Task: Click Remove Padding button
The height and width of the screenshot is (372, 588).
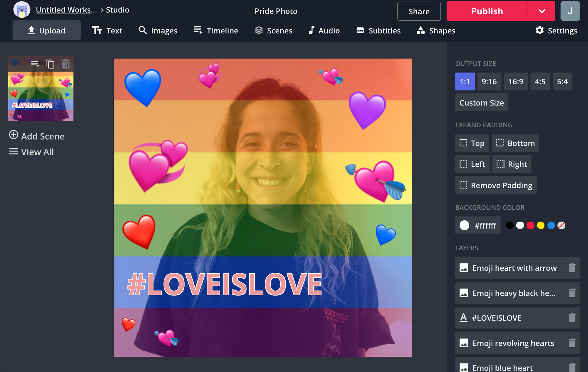Action: (496, 185)
